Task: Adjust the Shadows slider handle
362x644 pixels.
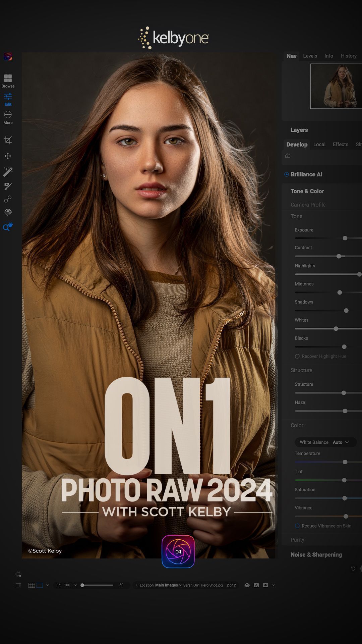Action: (346, 311)
